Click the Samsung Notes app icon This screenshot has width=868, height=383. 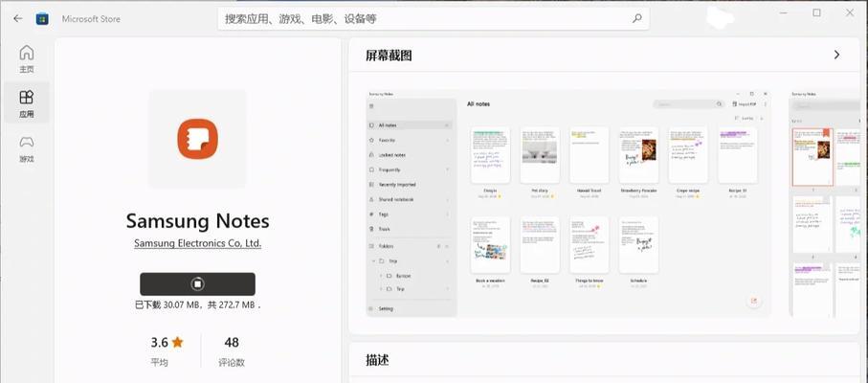click(198, 139)
